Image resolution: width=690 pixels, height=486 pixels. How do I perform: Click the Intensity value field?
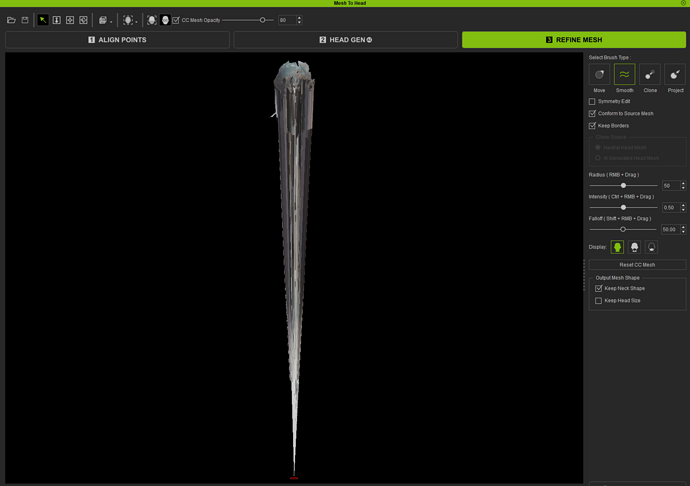671,207
